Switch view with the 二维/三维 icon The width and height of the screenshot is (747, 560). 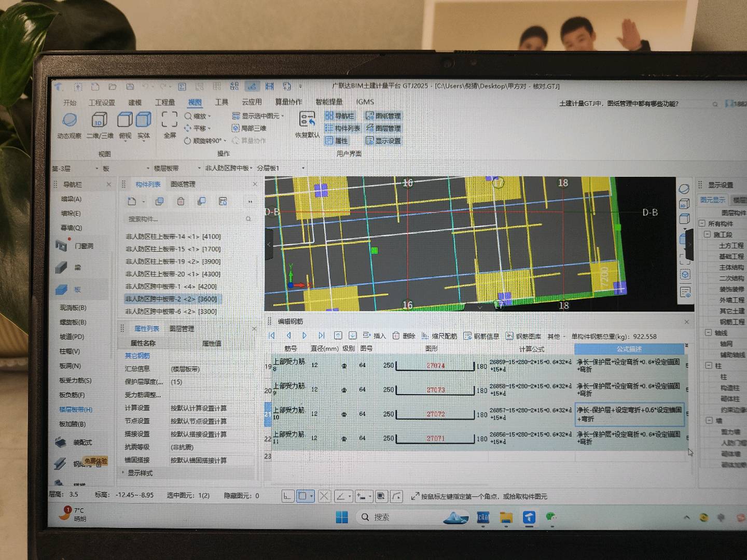click(x=100, y=120)
